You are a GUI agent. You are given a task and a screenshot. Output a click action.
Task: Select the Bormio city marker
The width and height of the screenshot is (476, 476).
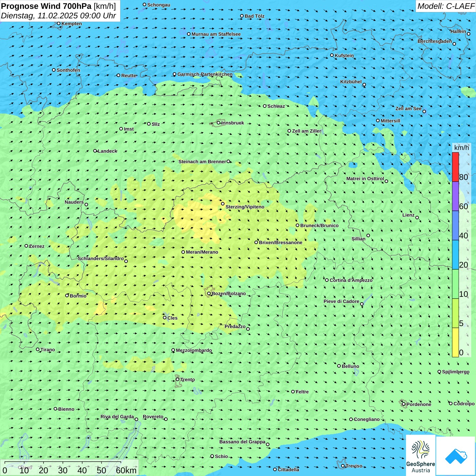click(x=67, y=295)
